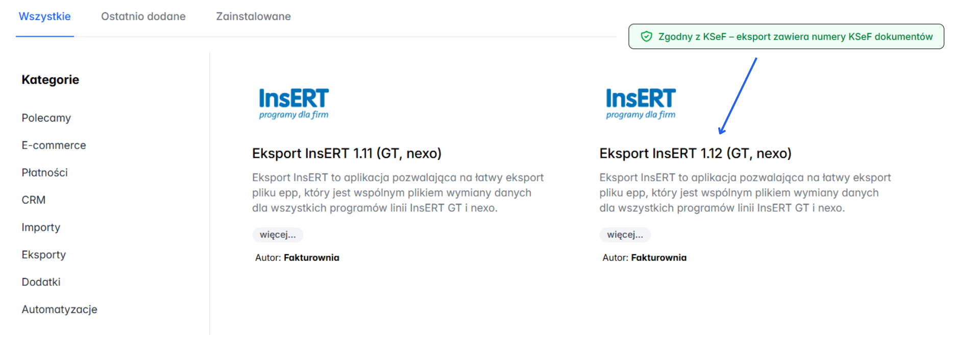Screen dimensions: 980x337
Task: Open the E-commerce category
Action: tap(54, 145)
